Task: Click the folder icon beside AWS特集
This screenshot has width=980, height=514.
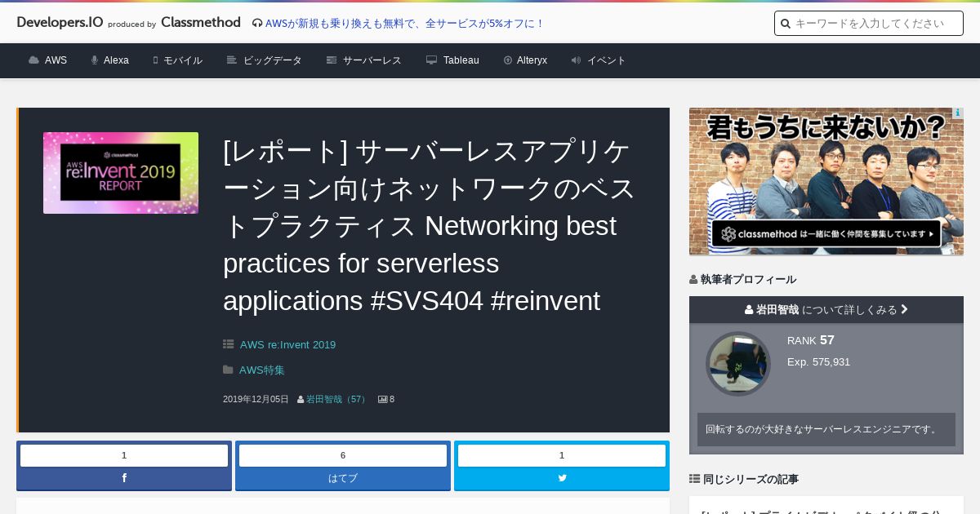Action: tap(228, 370)
